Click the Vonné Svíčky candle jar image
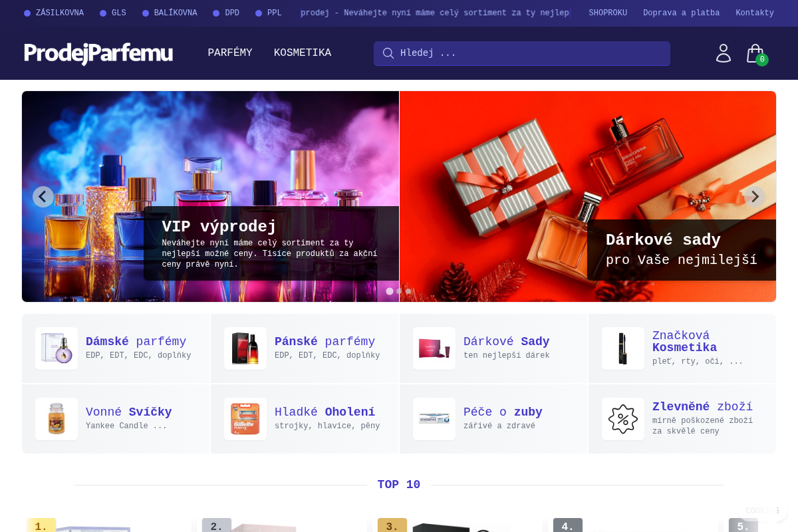 [57, 419]
